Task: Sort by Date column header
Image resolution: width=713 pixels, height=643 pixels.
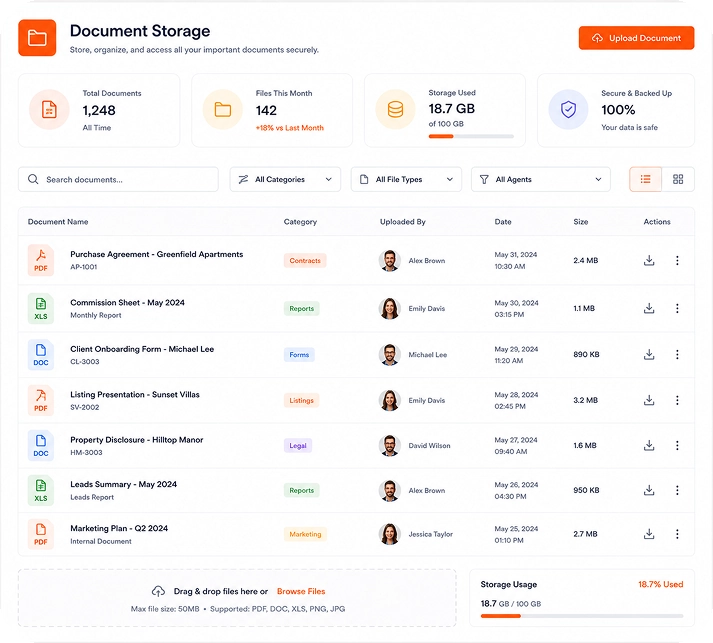Action: pos(503,222)
